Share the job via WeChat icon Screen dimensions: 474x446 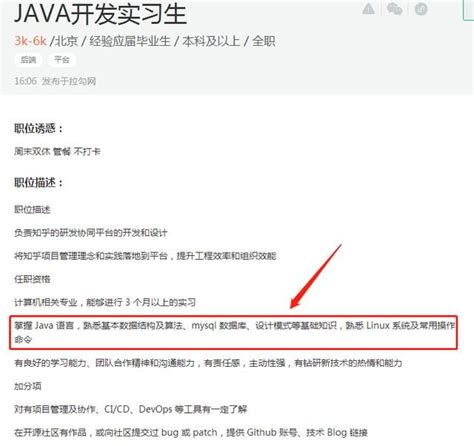[394, 9]
